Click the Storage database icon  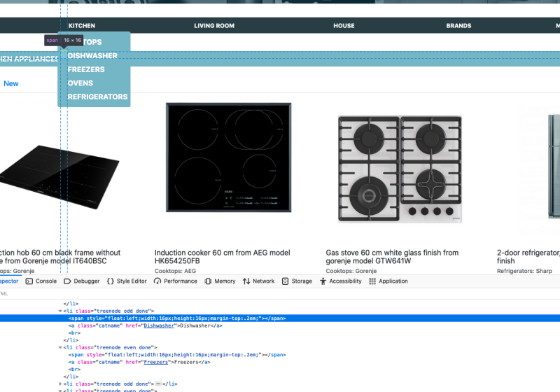coord(285,281)
